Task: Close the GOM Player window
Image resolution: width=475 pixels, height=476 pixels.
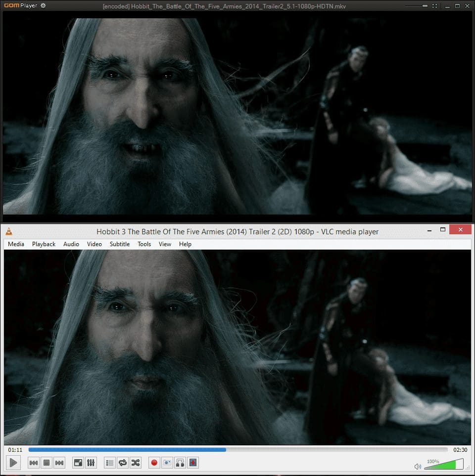Action: (x=468, y=6)
